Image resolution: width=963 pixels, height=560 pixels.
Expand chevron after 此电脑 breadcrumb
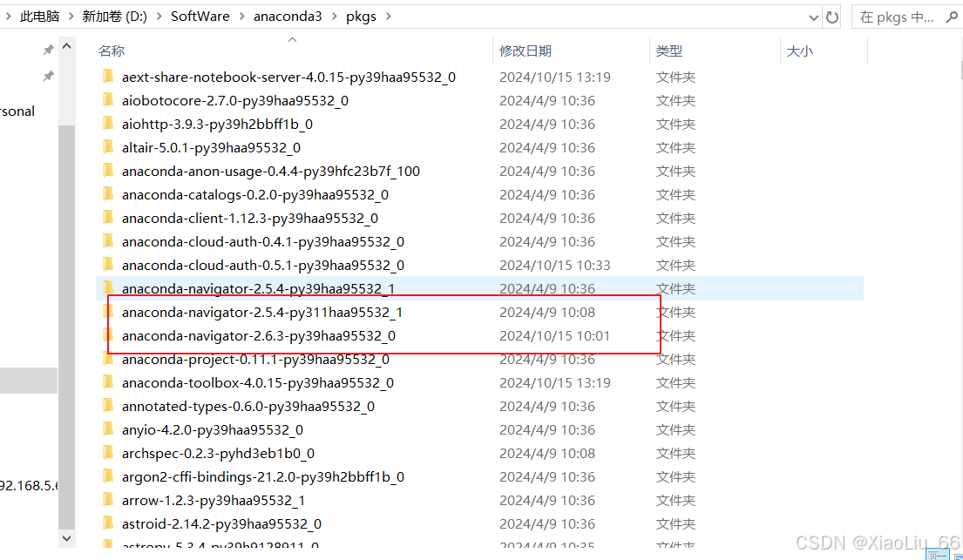(71, 17)
